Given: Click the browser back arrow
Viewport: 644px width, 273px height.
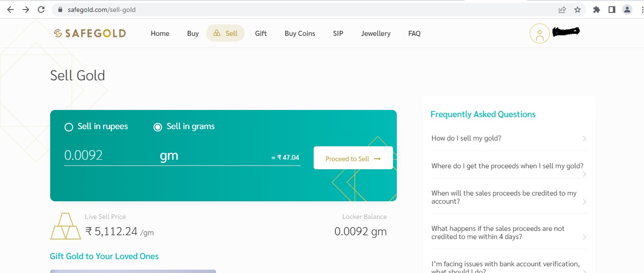Looking at the screenshot, I should tap(11, 10).
